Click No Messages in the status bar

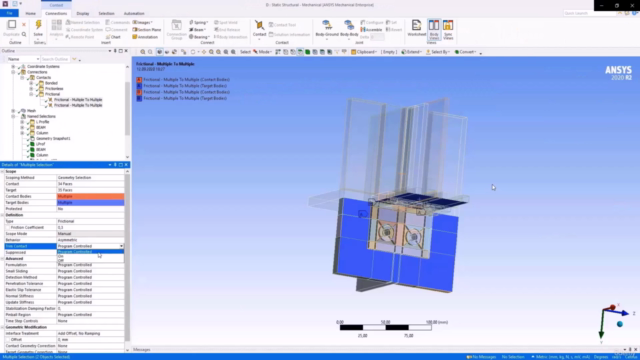(481, 357)
